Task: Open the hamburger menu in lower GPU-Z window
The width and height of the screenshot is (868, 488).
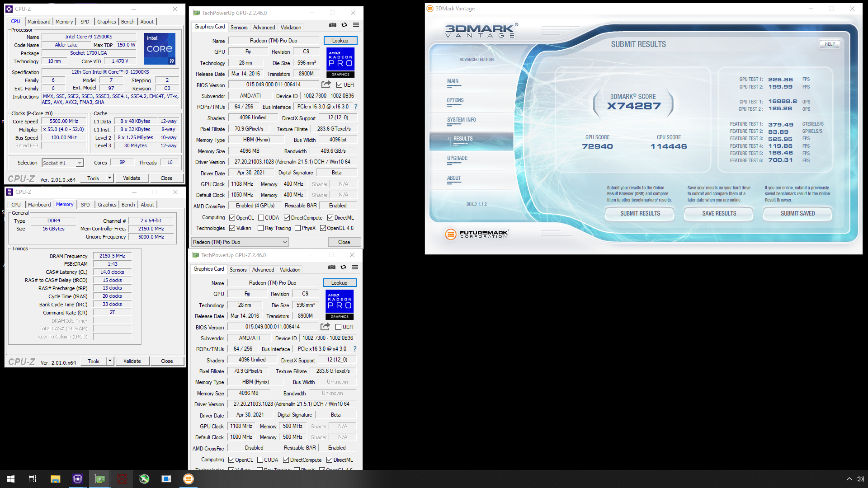Action: click(x=355, y=267)
